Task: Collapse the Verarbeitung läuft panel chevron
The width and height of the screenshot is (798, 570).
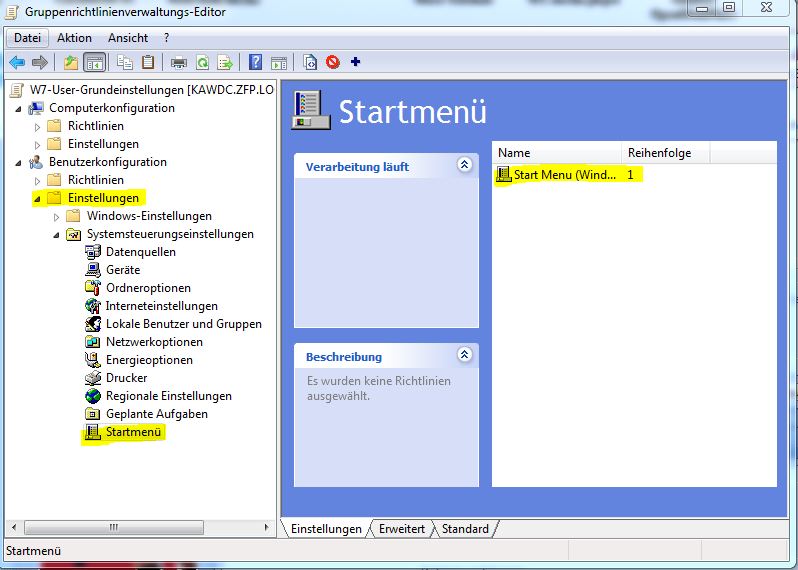Action: pyautogui.click(x=464, y=165)
